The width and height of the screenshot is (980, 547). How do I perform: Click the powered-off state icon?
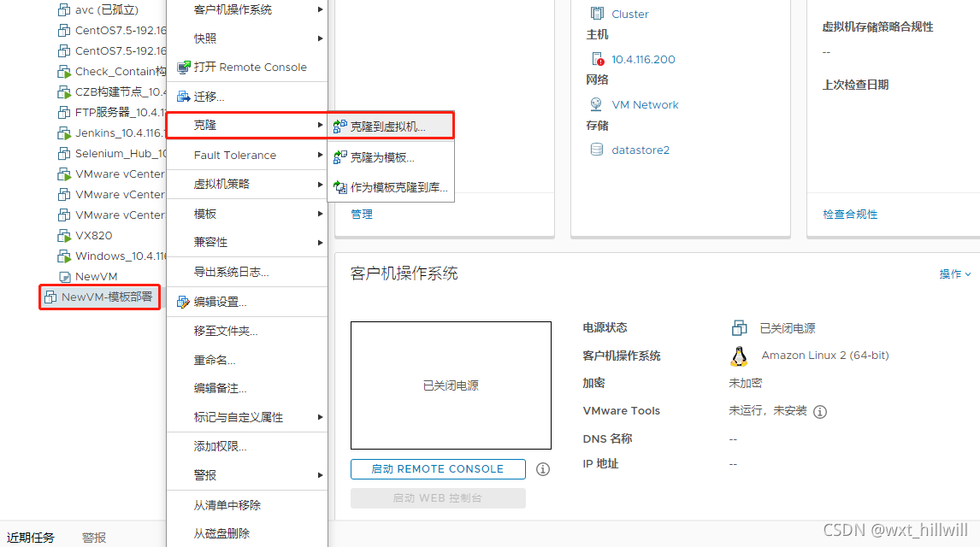click(740, 328)
